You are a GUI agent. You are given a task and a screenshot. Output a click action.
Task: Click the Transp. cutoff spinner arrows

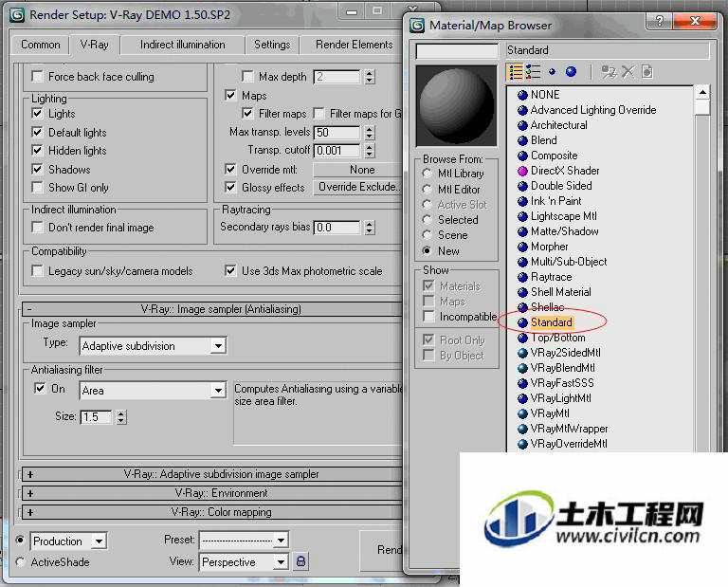(370, 151)
